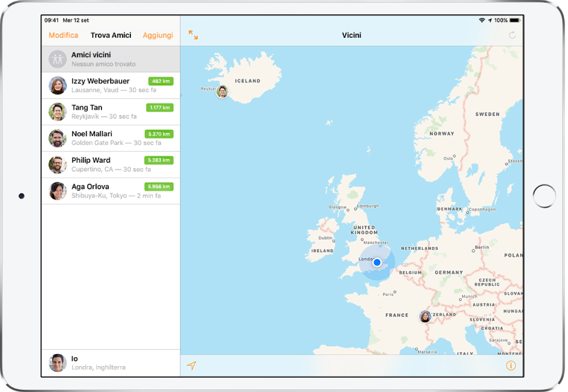568x392 pixels.
Task: Tap the ICELAND label on map
Action: [247, 81]
